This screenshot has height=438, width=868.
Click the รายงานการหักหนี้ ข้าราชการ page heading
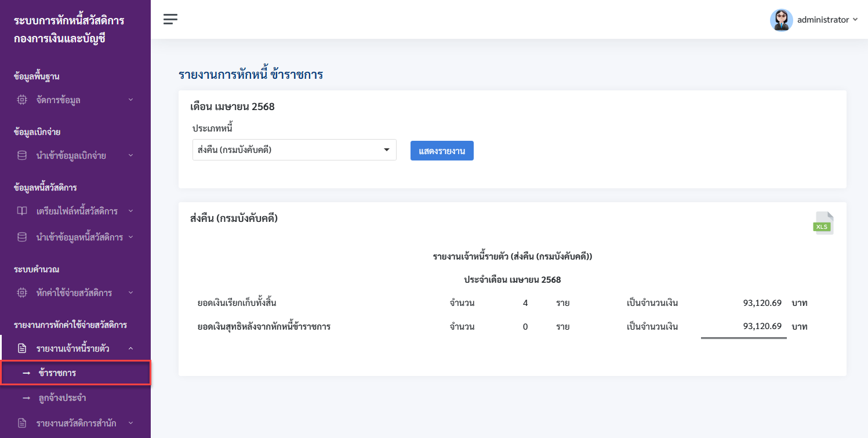250,75
